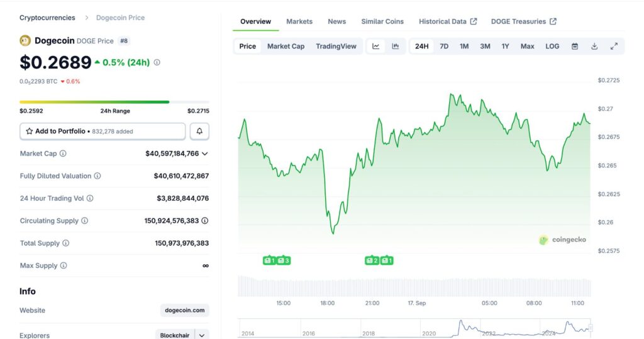The height and width of the screenshot is (339, 644).
Task: Click info icon next to Market Cap
Action: coord(63,153)
